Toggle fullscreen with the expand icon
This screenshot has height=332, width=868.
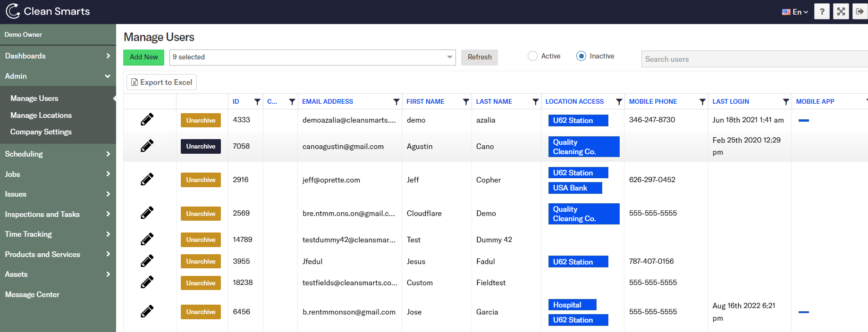point(841,12)
